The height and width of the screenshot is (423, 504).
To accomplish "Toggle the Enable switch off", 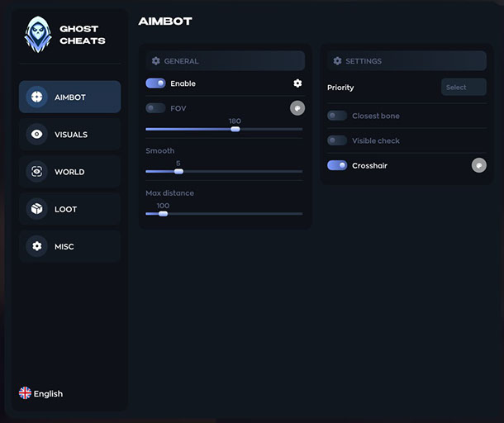I will pos(155,83).
